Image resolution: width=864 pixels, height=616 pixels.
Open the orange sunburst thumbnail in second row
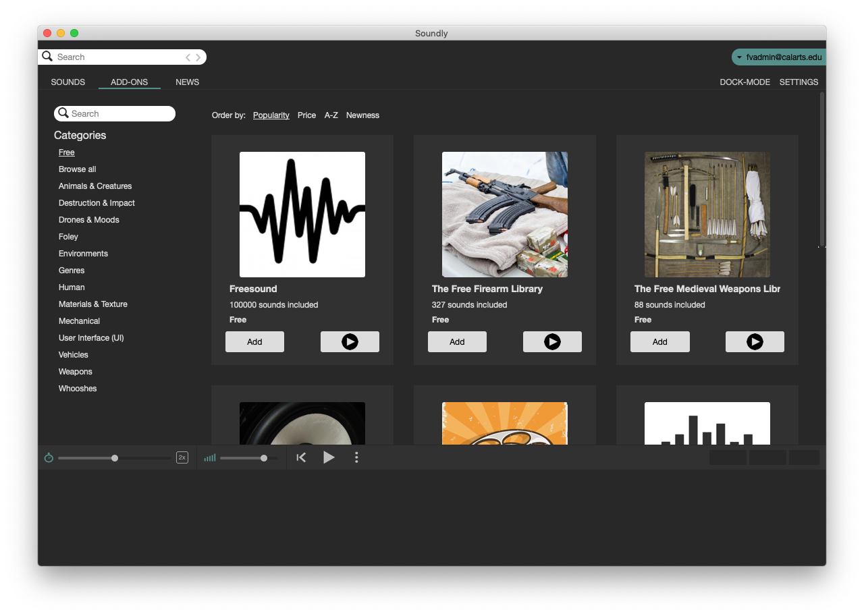(x=505, y=424)
